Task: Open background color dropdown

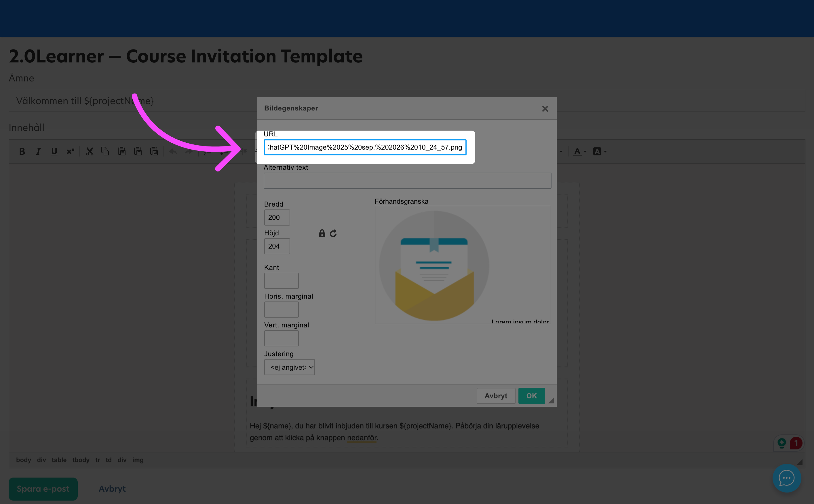Action: click(600, 152)
